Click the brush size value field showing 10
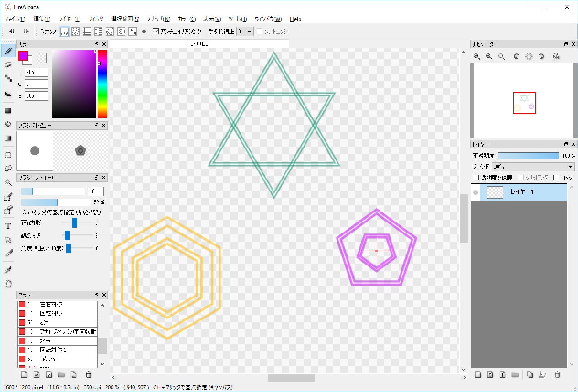Viewport: 578px width, 392px height. 96,191
